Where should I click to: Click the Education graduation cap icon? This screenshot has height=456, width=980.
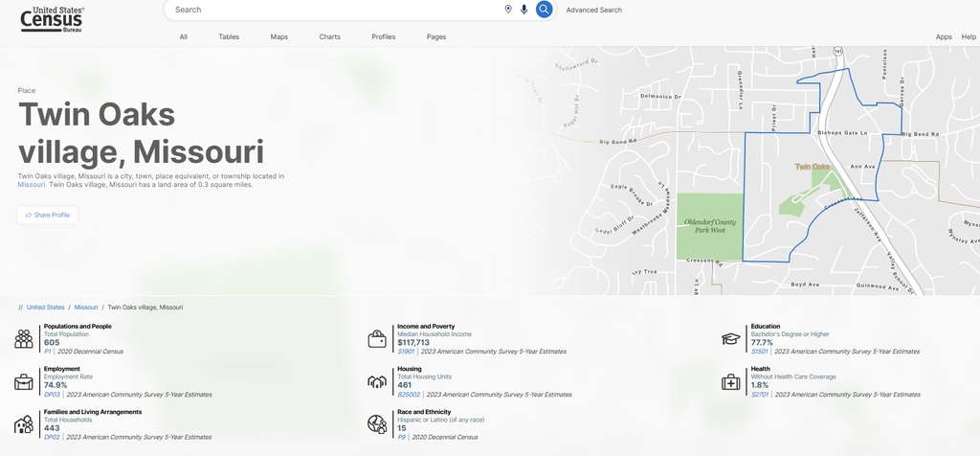pos(731,339)
